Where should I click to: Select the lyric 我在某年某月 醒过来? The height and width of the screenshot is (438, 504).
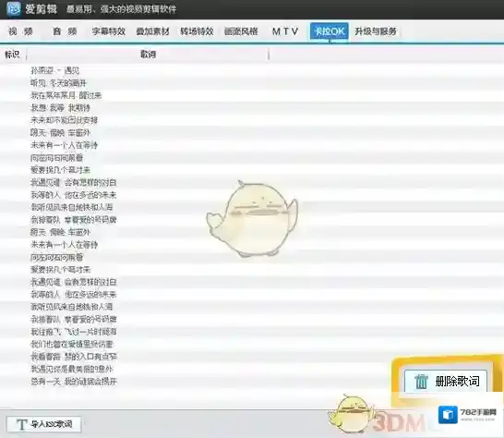coord(66,95)
